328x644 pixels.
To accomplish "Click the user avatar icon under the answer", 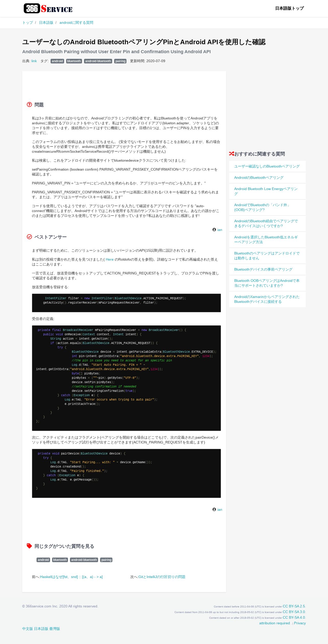I will (214, 509).
